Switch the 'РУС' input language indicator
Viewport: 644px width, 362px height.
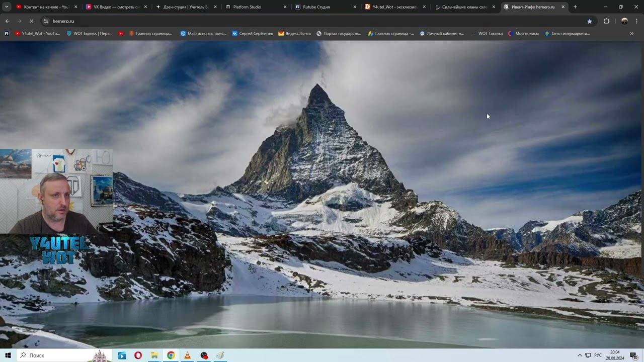(x=598, y=355)
